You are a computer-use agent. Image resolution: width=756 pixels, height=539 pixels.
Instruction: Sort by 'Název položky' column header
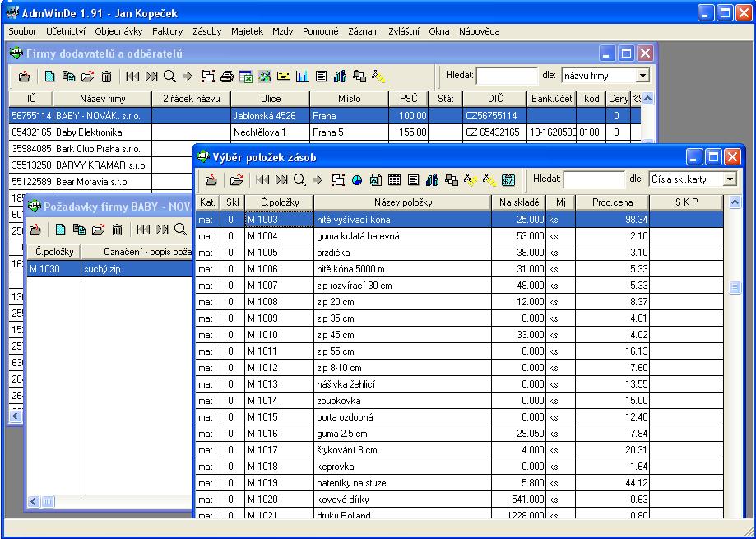point(402,202)
